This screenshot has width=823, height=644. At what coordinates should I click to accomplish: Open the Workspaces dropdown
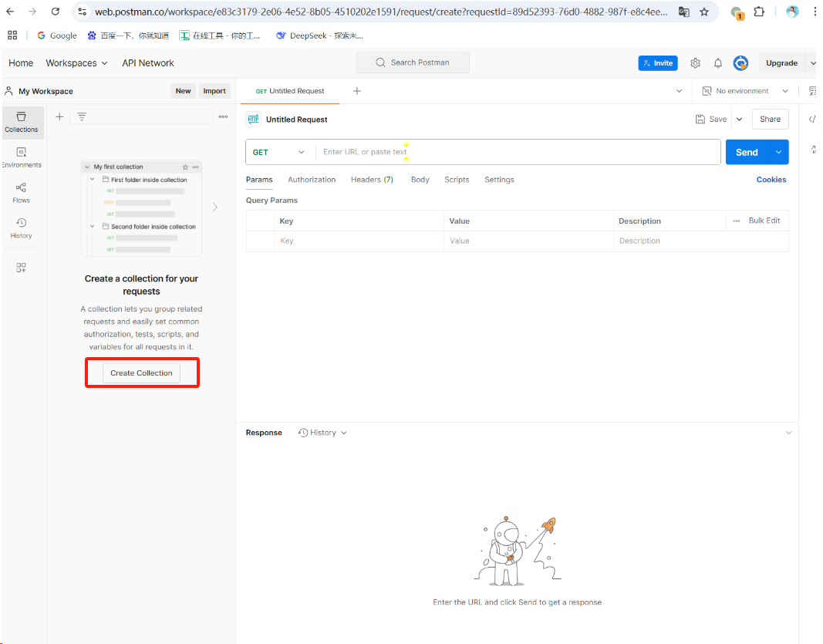click(76, 63)
